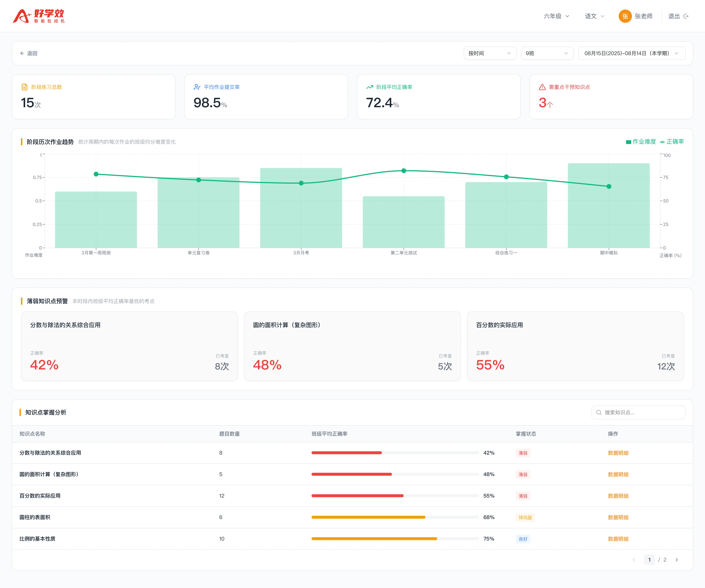Click the 好学效 logo icon
This screenshot has height=588, width=705.
39,16
